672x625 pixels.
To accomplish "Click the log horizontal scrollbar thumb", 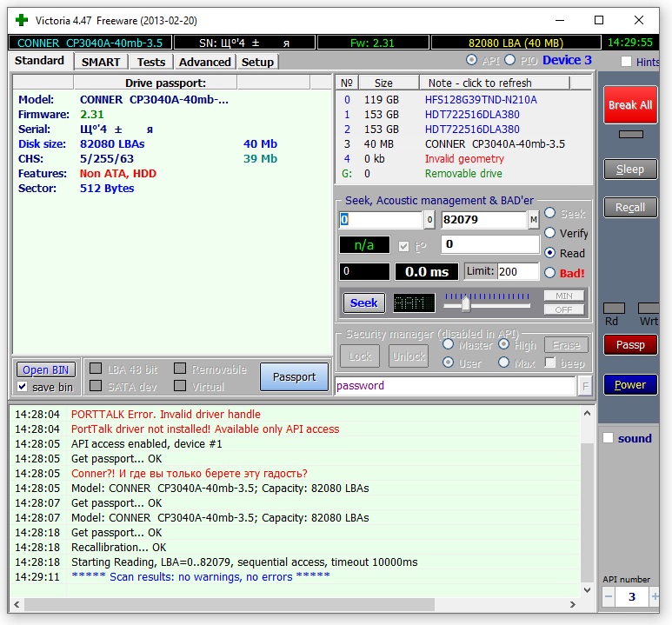I will click(230, 604).
